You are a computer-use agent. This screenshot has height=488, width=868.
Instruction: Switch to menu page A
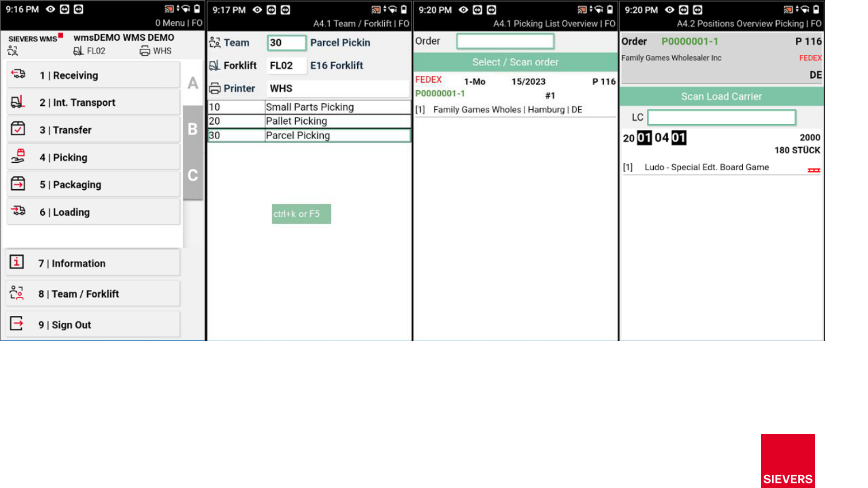coord(193,83)
